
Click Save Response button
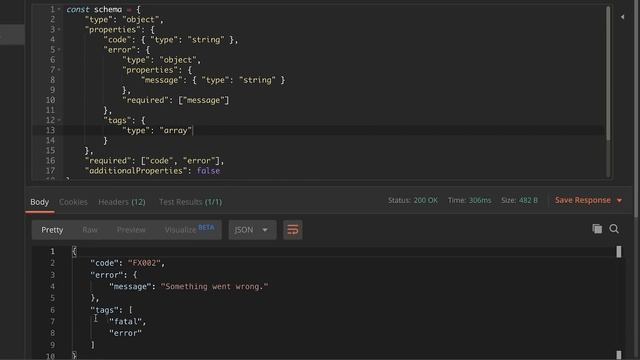click(582, 200)
